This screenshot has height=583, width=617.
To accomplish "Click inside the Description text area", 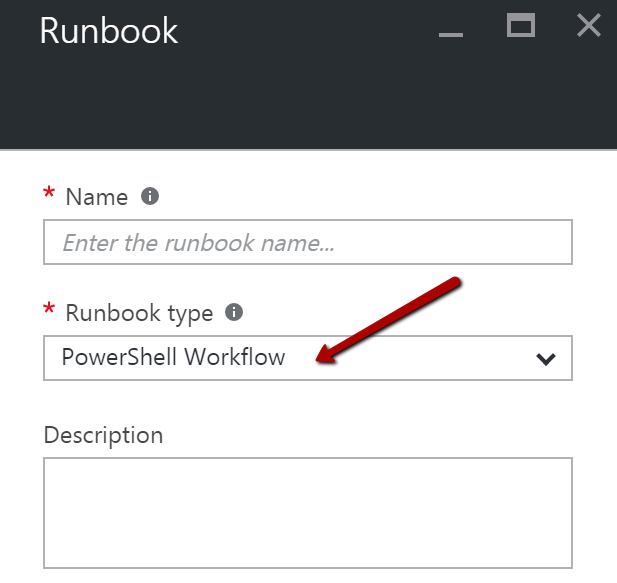I will 307,512.
